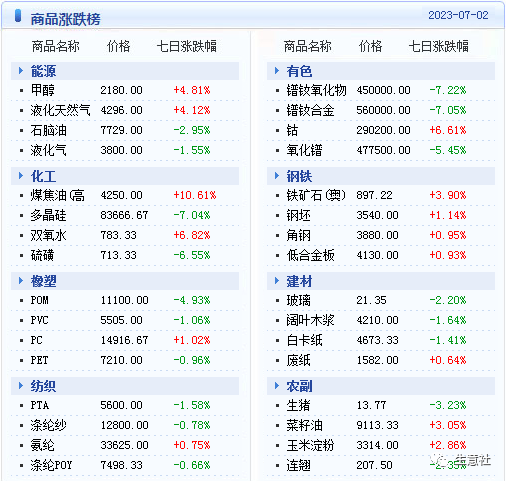Expand the 建材 category arrow
This screenshot has width=506, height=481.
coord(277,281)
